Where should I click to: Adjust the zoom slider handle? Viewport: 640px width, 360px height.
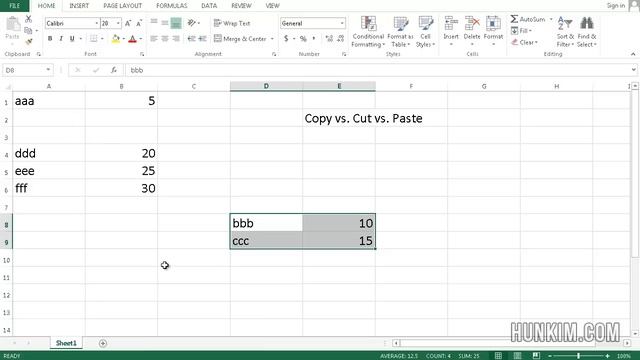click(x=578, y=356)
